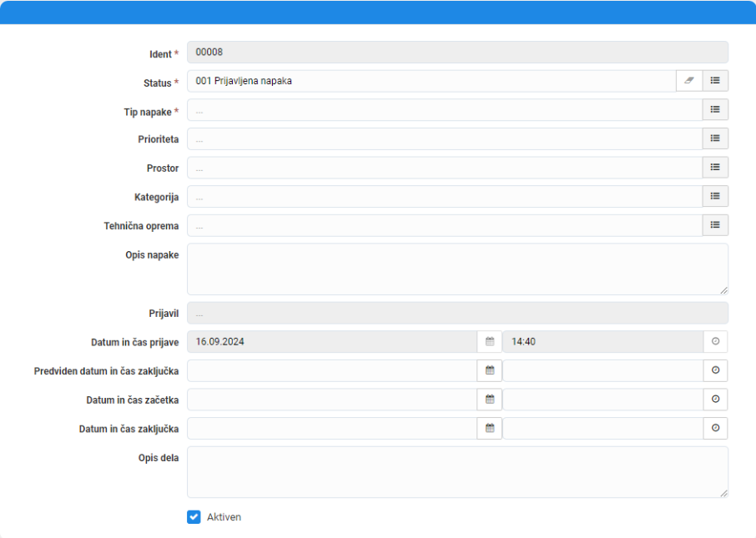Clear Status field with eraser icon
Viewport: 756px width, 538px height.
pos(689,81)
